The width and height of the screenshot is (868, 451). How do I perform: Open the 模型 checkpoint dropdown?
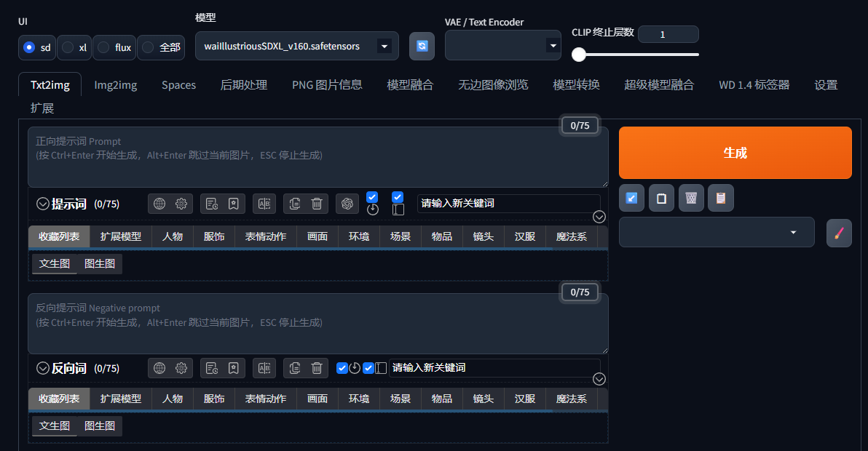point(296,46)
